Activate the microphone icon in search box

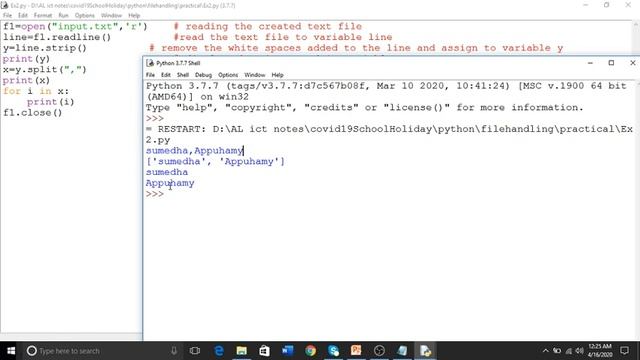(x=174, y=351)
